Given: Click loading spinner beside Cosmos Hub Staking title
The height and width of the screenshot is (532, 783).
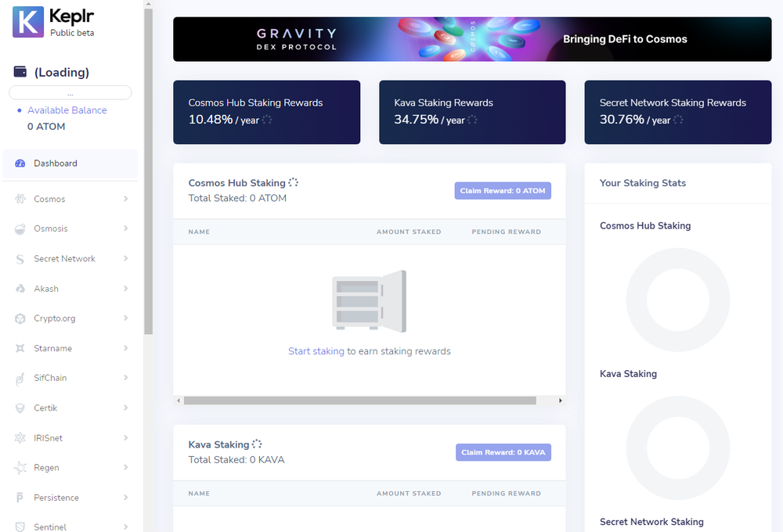Looking at the screenshot, I should pyautogui.click(x=293, y=182).
